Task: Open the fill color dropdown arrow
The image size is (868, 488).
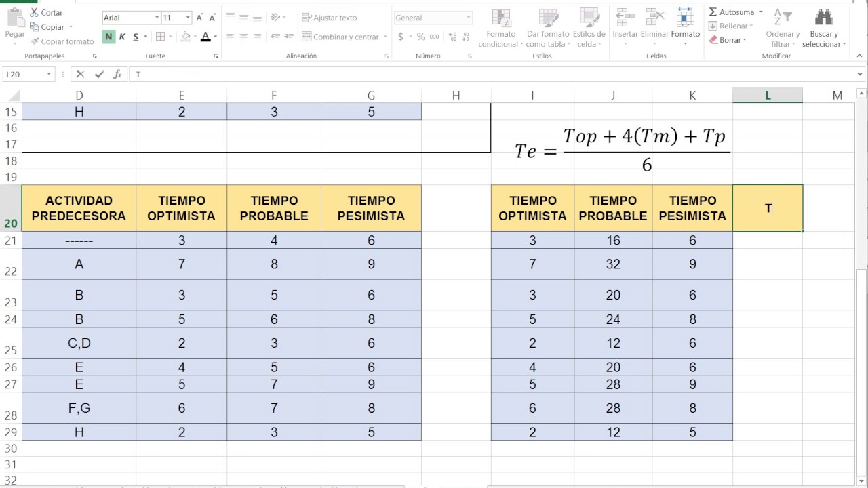Action: point(195,37)
